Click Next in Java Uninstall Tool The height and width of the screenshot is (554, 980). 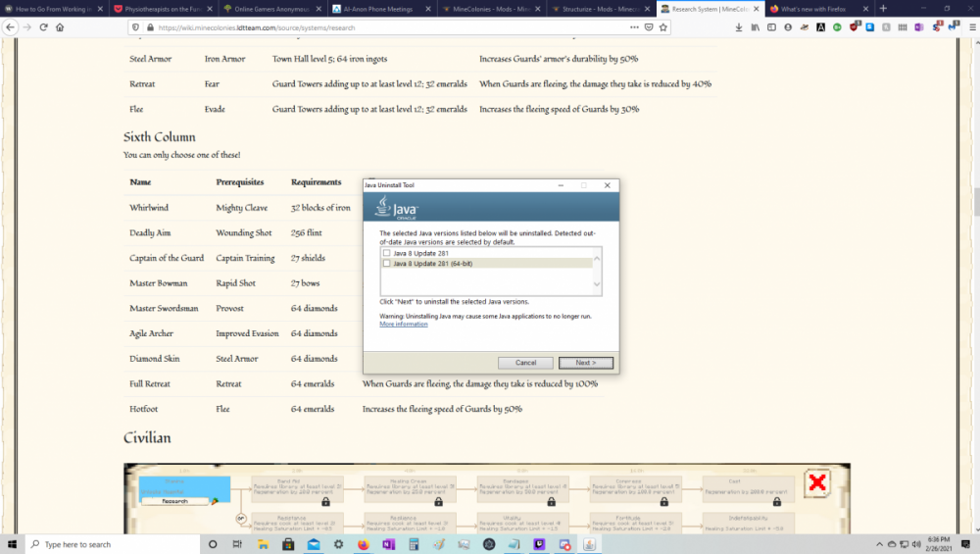pos(586,363)
